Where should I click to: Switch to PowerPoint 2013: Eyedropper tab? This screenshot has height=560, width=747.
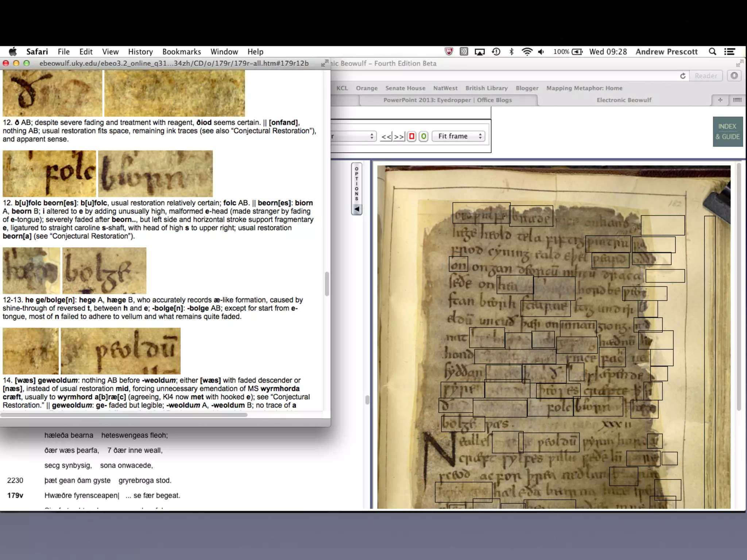coord(448,100)
